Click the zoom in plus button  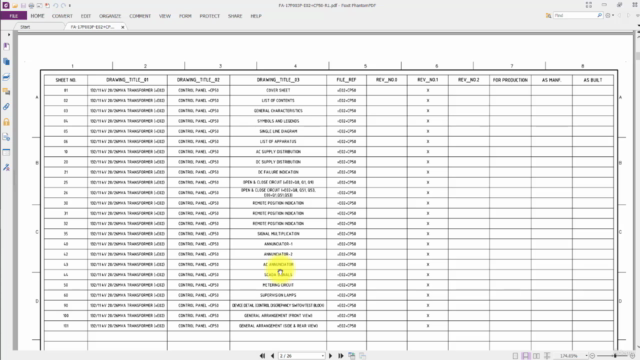(x=632, y=356)
